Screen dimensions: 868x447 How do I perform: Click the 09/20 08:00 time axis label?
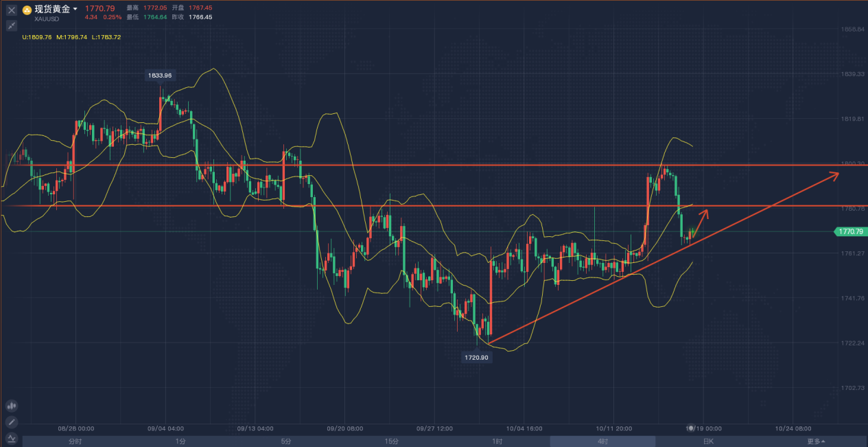tap(345, 428)
